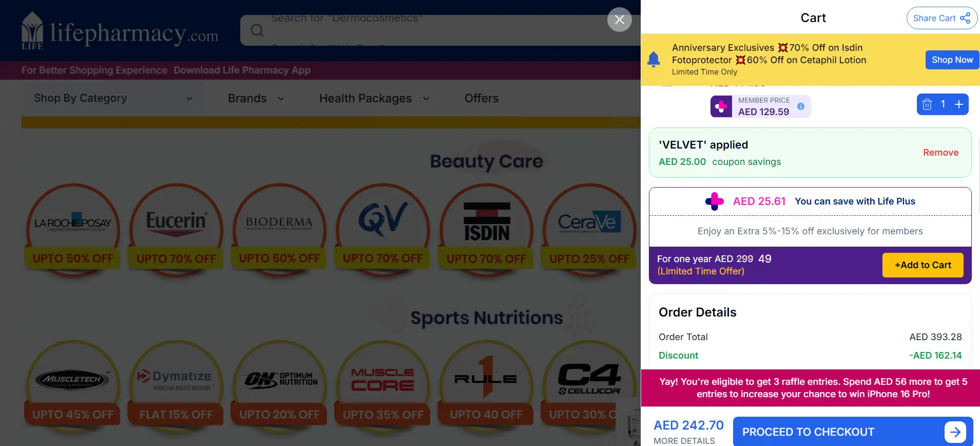Viewport: 980px width, 446px height.
Task: Add Life Plus membership to cart
Action: [923, 265]
